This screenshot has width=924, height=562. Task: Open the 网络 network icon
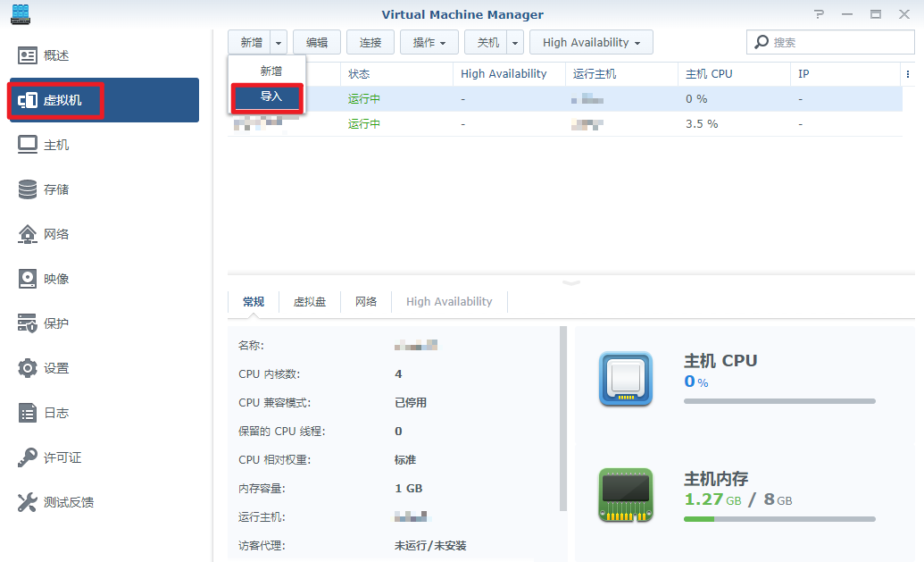tap(28, 234)
